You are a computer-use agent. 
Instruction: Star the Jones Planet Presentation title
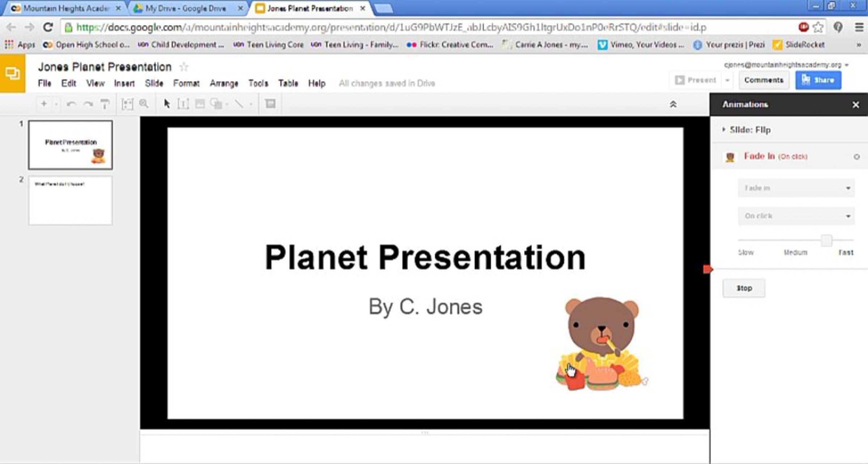[x=184, y=67]
